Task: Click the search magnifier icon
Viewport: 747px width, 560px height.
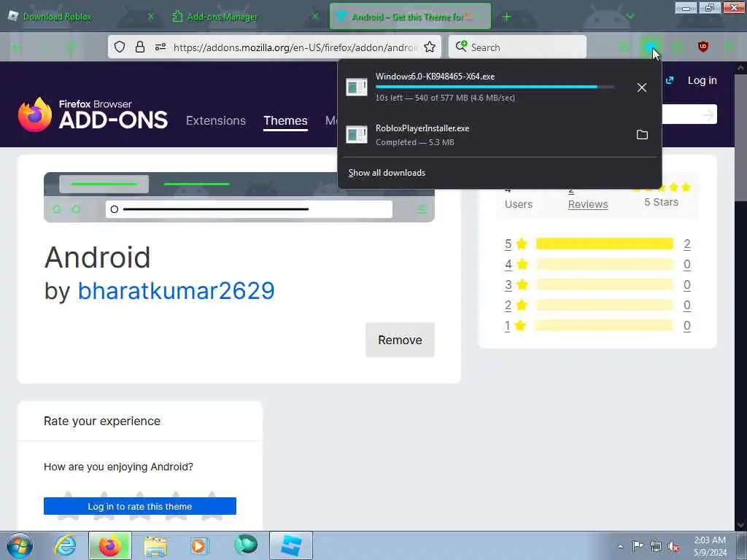Action: coord(461,47)
